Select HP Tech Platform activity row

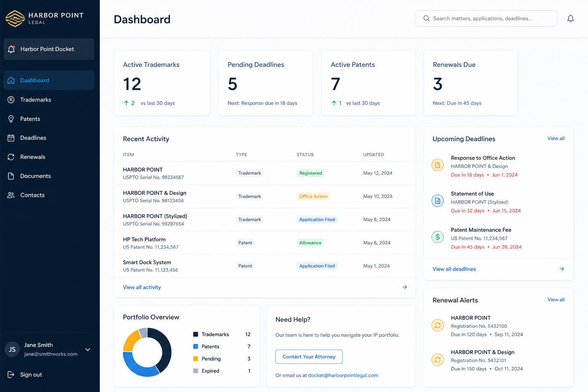coord(265,243)
